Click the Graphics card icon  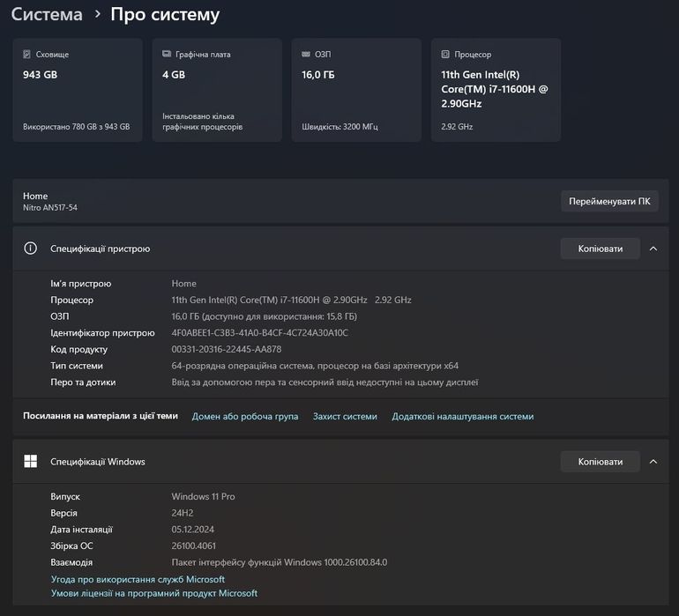[167, 55]
